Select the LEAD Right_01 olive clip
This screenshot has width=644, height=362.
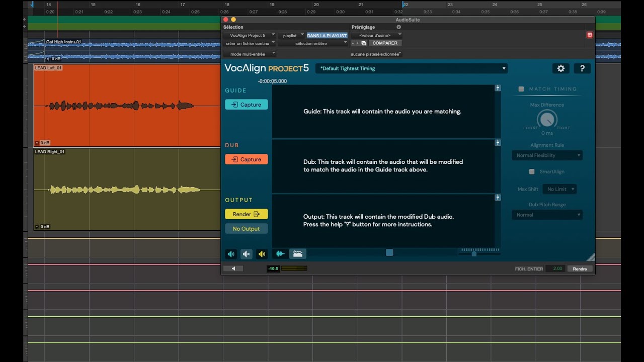(x=127, y=190)
